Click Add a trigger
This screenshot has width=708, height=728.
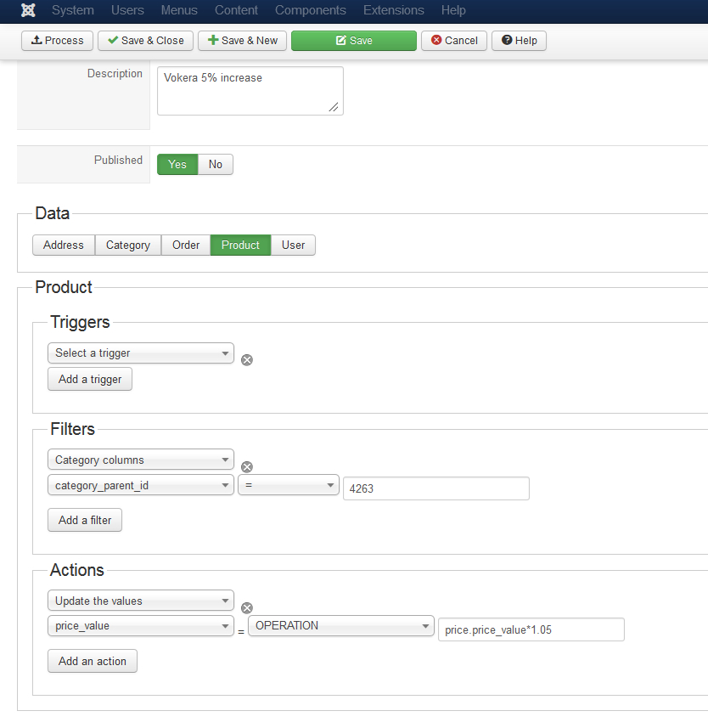(x=90, y=380)
